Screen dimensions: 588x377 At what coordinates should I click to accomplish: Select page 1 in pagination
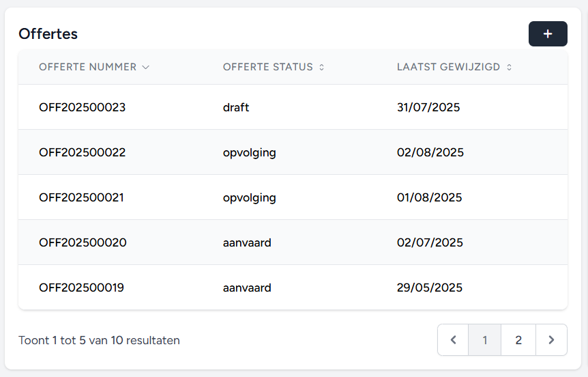[485, 340]
